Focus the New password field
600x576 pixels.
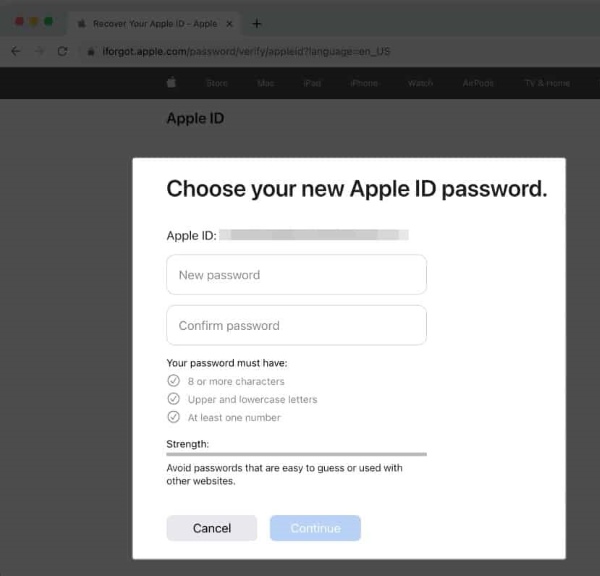tap(296, 275)
